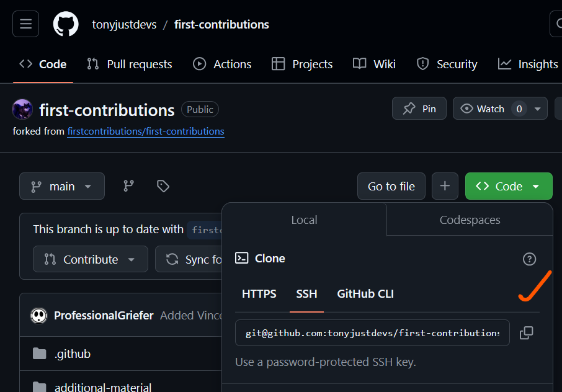Screen dimensions: 562x392
Task: Click the add file plus button
Action: pos(445,186)
